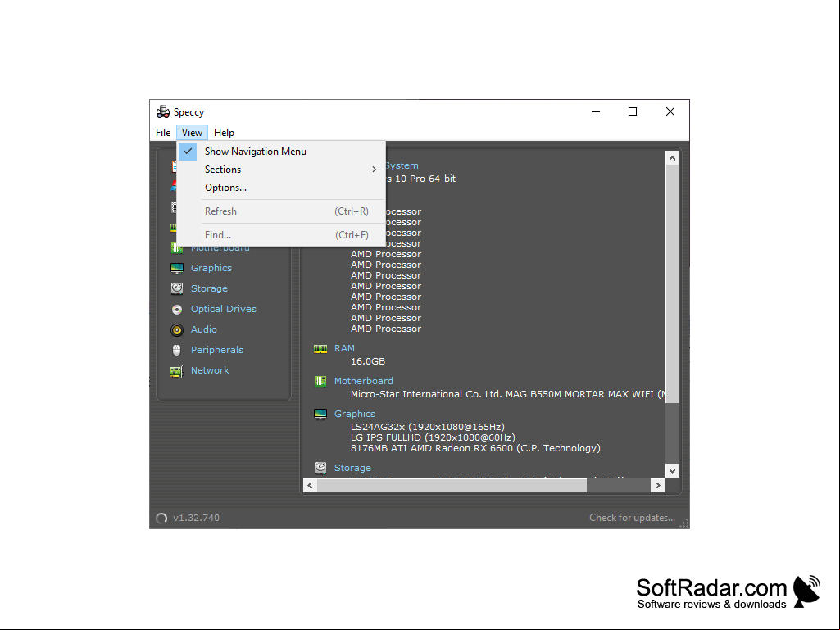
Task: Close the open View menu from menu bar
Action: pyautogui.click(x=192, y=133)
